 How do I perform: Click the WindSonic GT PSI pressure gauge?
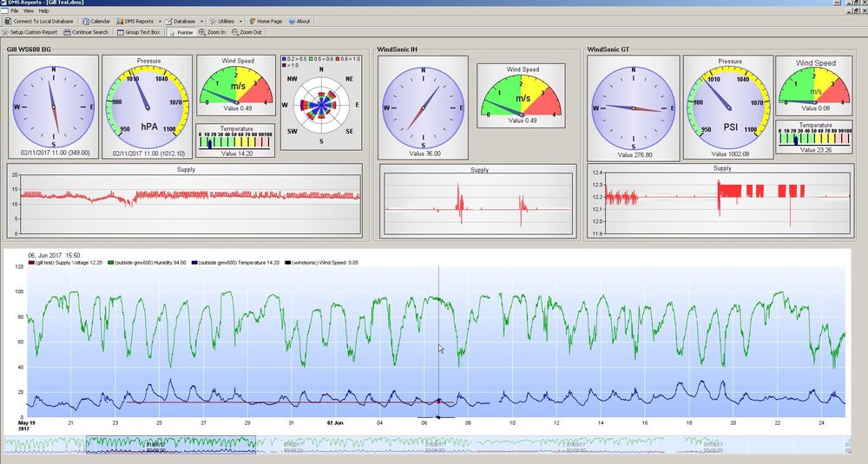(728, 108)
